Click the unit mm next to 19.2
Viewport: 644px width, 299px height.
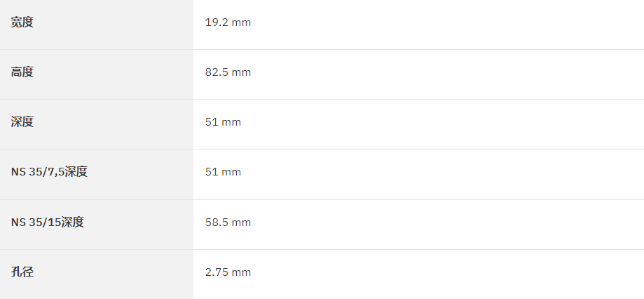pyautogui.click(x=241, y=22)
